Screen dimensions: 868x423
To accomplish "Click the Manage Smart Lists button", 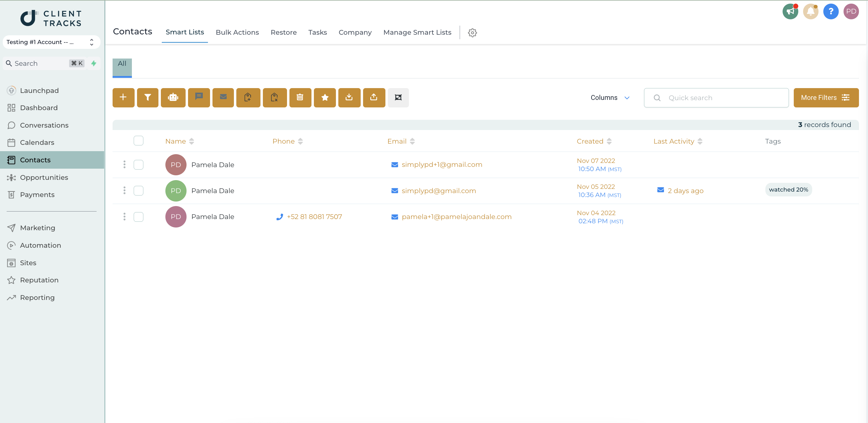I will (x=417, y=32).
